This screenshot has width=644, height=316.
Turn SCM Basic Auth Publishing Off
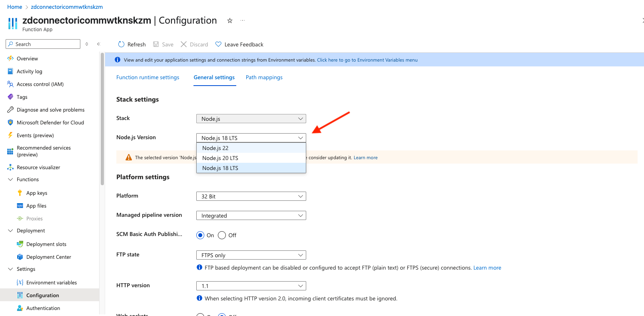coord(222,235)
